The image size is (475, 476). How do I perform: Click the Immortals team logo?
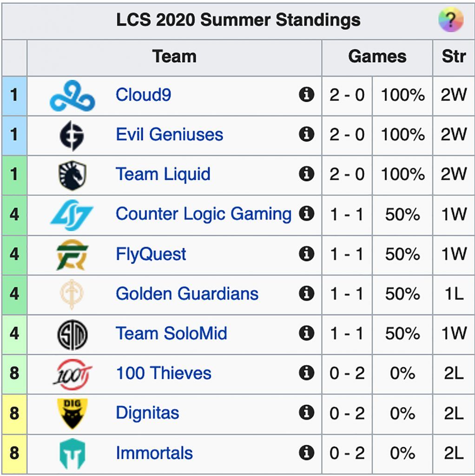click(73, 453)
